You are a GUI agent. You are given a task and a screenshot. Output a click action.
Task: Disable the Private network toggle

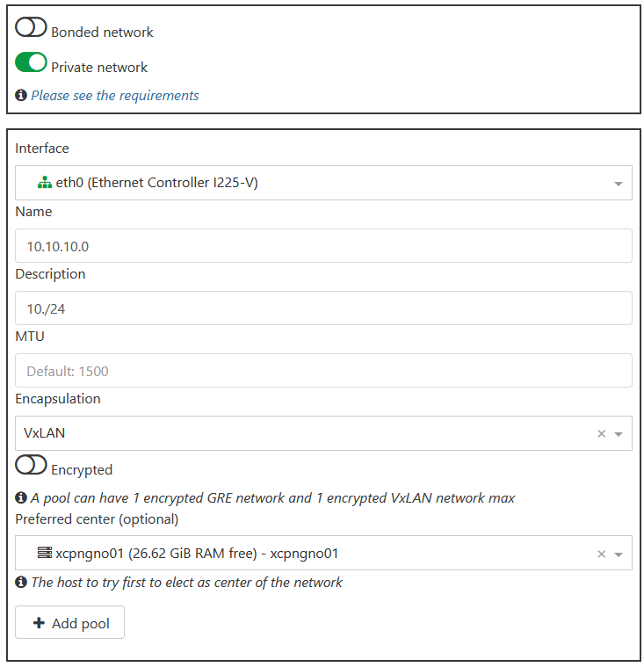pyautogui.click(x=31, y=62)
